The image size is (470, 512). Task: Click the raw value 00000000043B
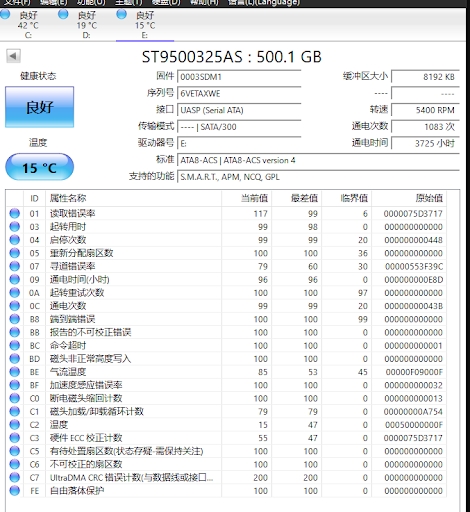click(x=414, y=306)
